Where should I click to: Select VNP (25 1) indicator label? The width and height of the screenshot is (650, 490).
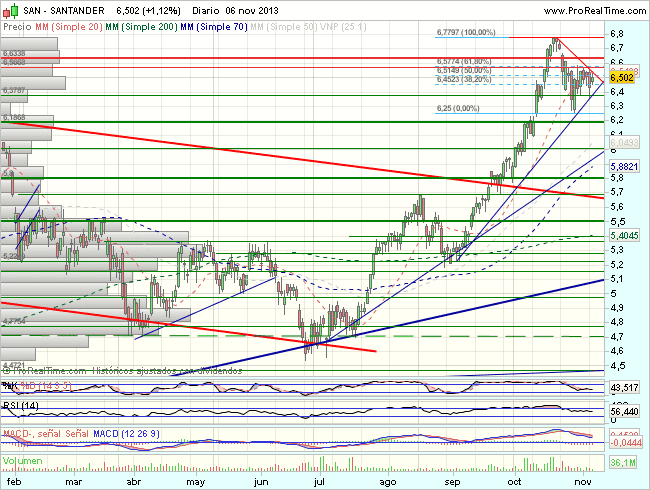[x=343, y=27]
